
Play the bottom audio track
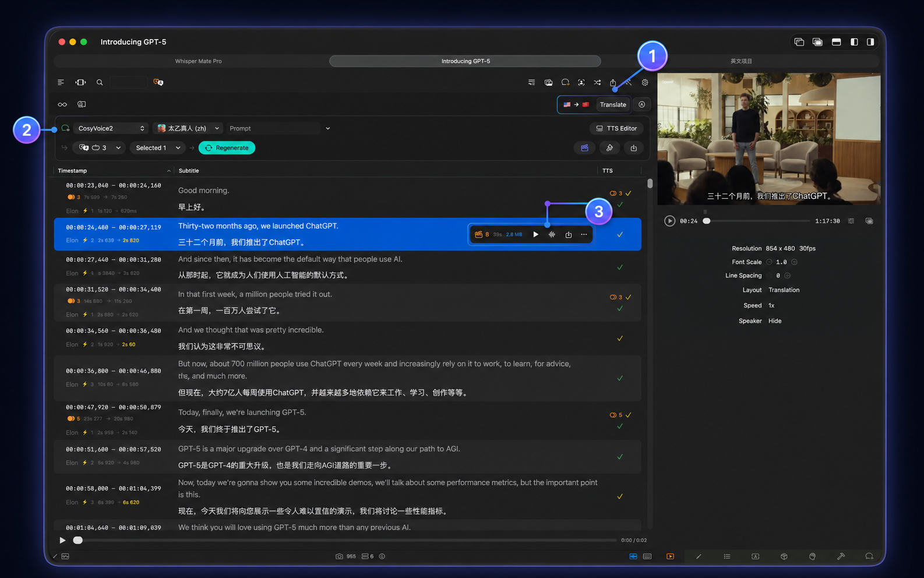tap(62, 540)
